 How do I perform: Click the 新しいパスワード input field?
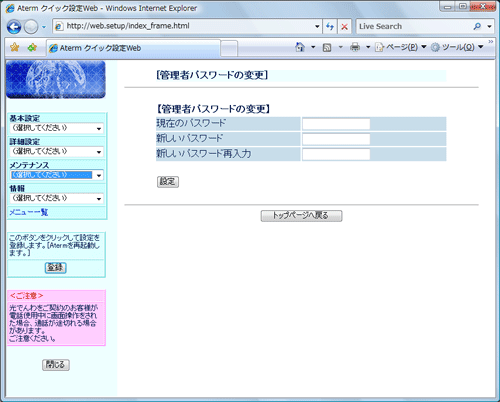[x=336, y=139]
